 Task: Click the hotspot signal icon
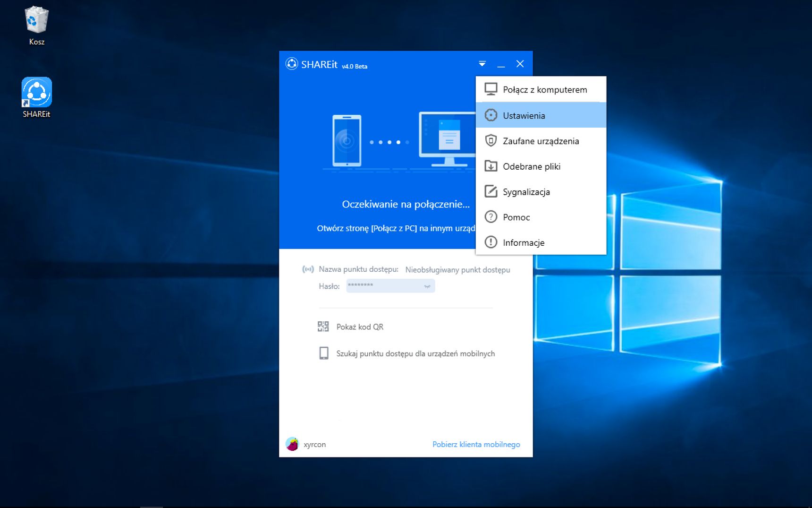click(308, 269)
